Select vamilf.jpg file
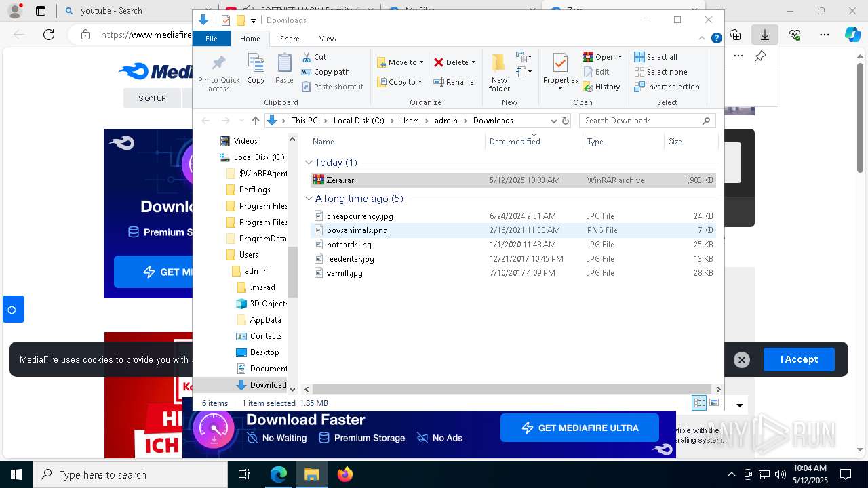The width and height of the screenshot is (868, 488). point(512,273)
